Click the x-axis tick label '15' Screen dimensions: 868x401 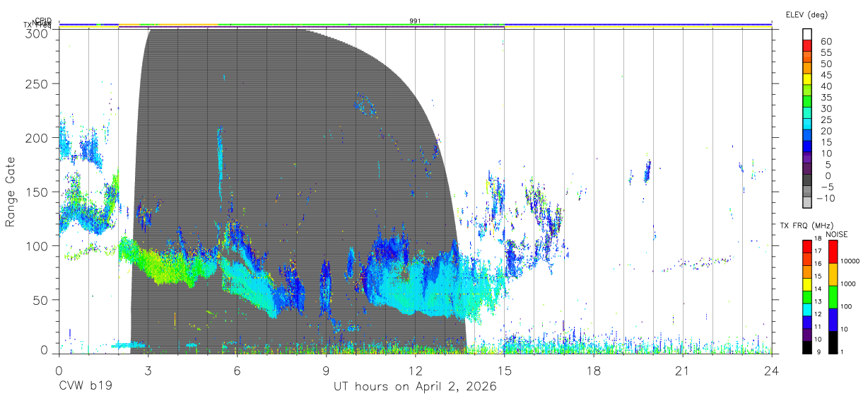coord(505,371)
